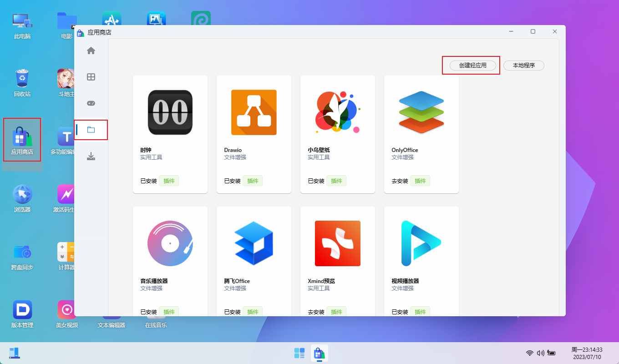Open the 版本管理 desktop icon
The image size is (619, 364).
(x=22, y=313)
